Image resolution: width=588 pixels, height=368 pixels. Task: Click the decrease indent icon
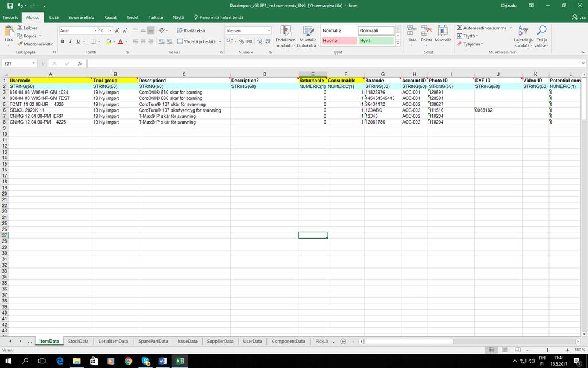point(161,41)
